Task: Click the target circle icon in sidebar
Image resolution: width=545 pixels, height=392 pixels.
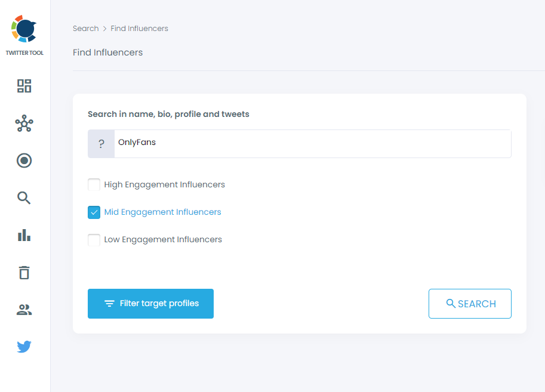Action: [24, 160]
